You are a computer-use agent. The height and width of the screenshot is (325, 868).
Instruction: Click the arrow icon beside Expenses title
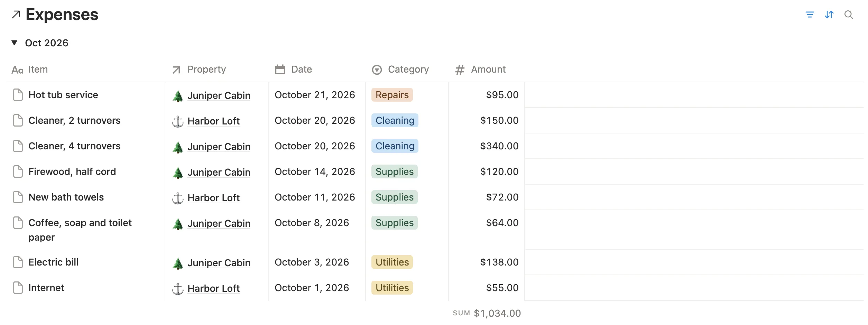[16, 15]
